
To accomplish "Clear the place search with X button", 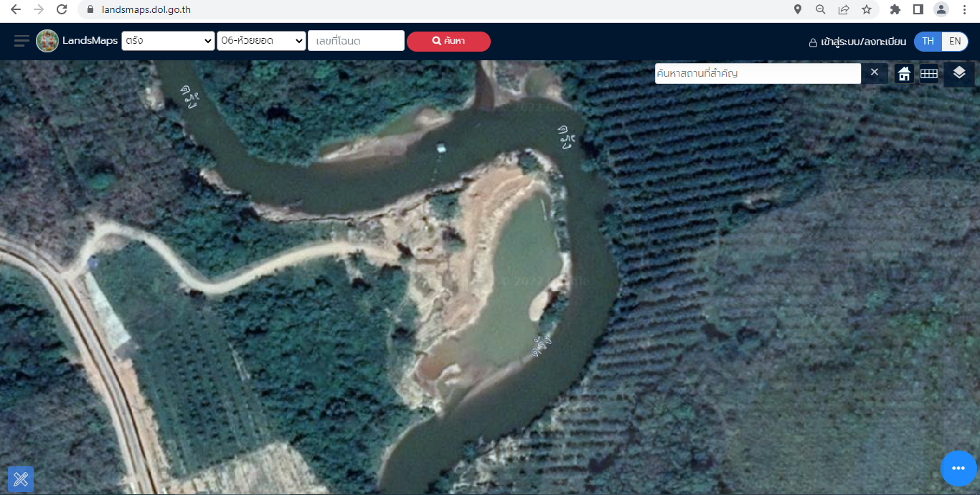I will click(x=874, y=72).
